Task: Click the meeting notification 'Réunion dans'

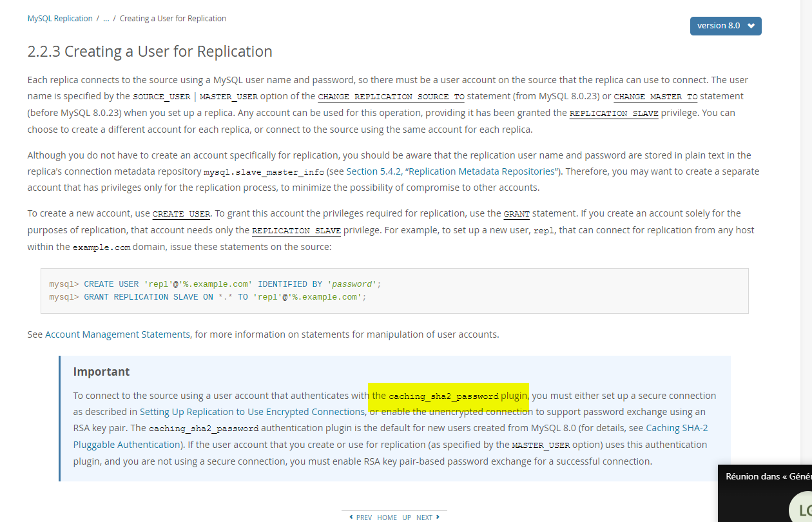Action: (x=768, y=477)
